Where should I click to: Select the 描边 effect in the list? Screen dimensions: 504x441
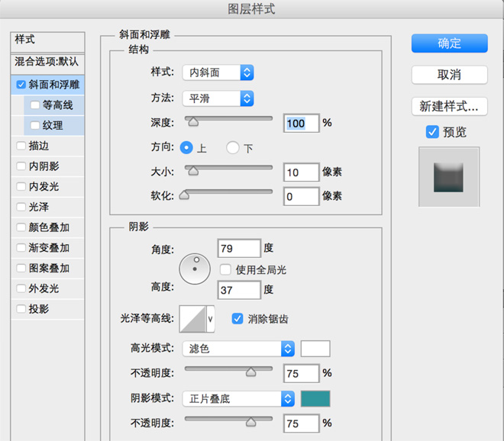pyautogui.click(x=40, y=145)
